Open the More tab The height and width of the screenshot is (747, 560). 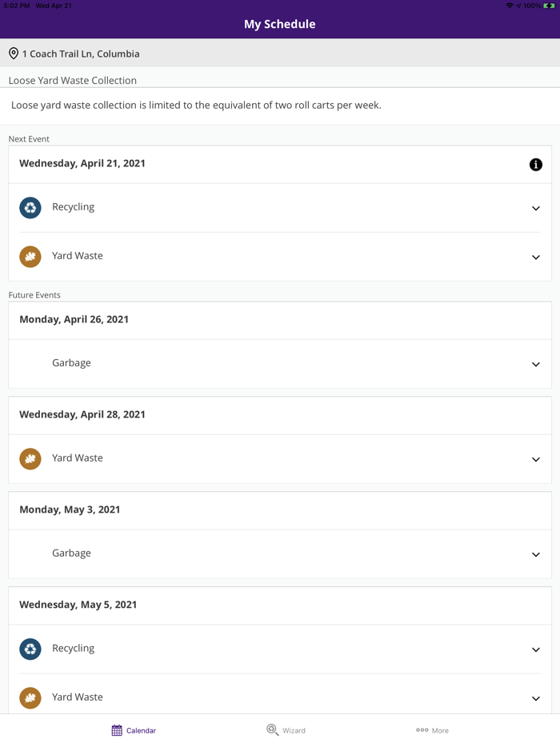click(432, 730)
